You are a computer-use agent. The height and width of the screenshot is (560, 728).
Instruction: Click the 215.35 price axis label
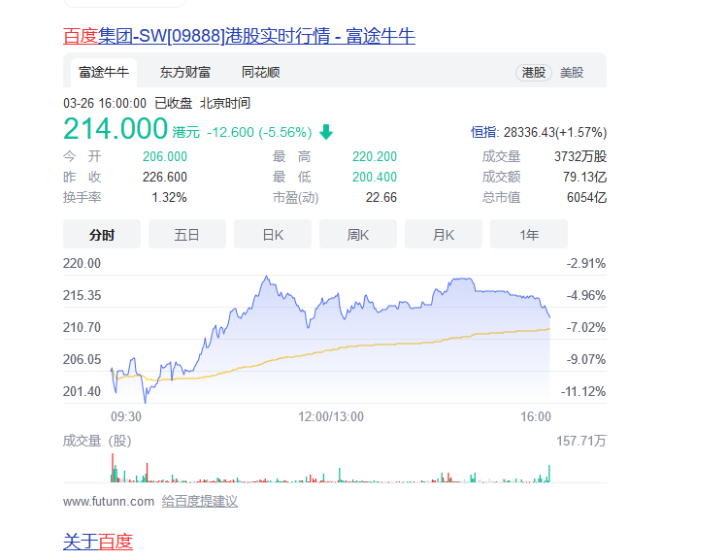point(82,295)
